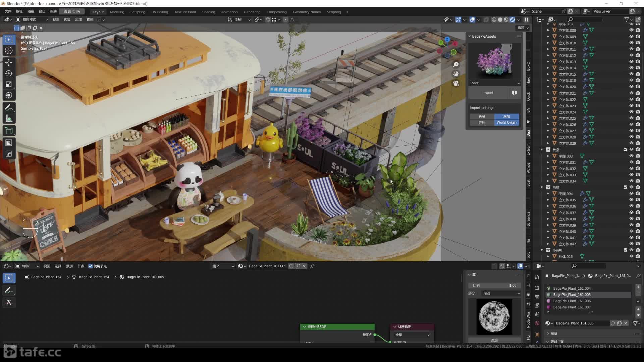Viewport: 644px width, 362px height.
Task: Uncheck the 长桌 collection checkbox
Action: click(625, 149)
